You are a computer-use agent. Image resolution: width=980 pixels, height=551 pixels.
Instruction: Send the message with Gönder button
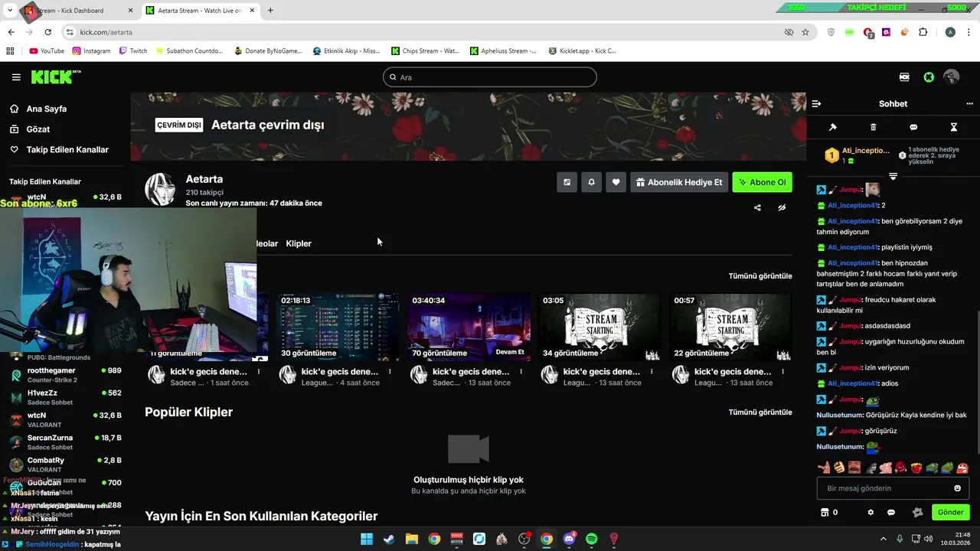pos(950,512)
